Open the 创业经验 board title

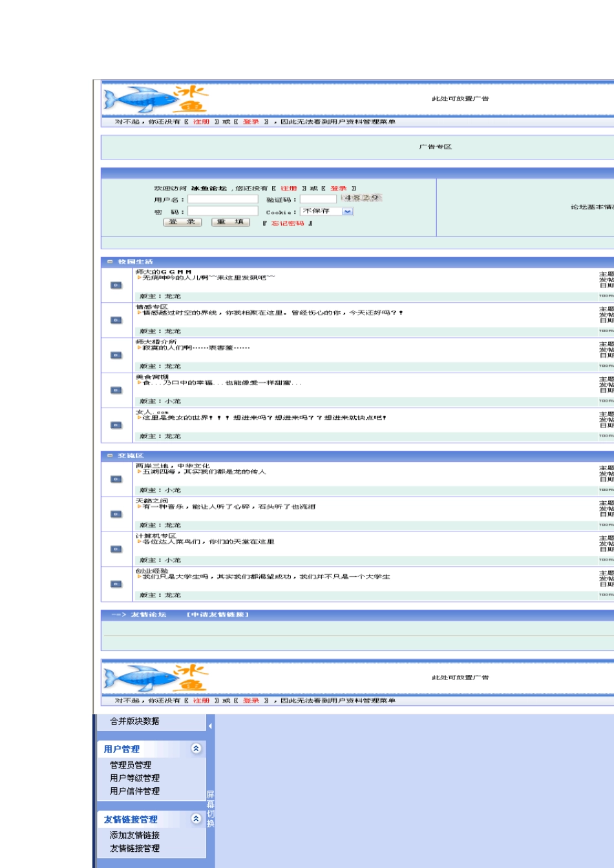(152, 570)
